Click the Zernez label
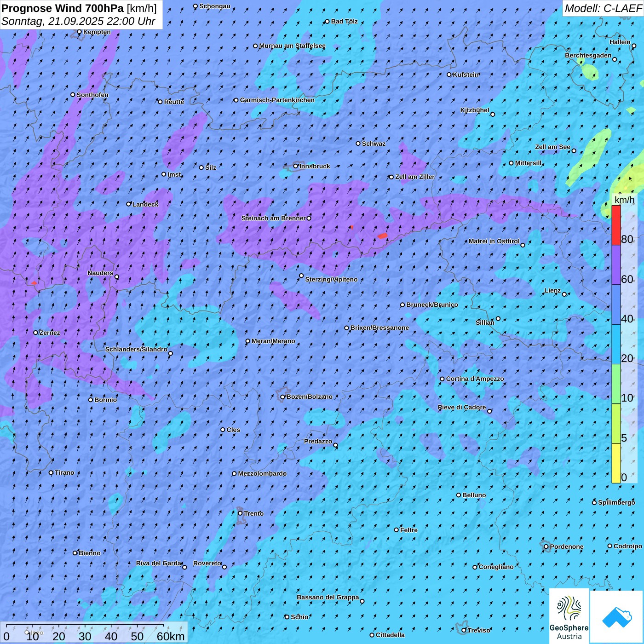Screen dimensions: 644x644 50,333
